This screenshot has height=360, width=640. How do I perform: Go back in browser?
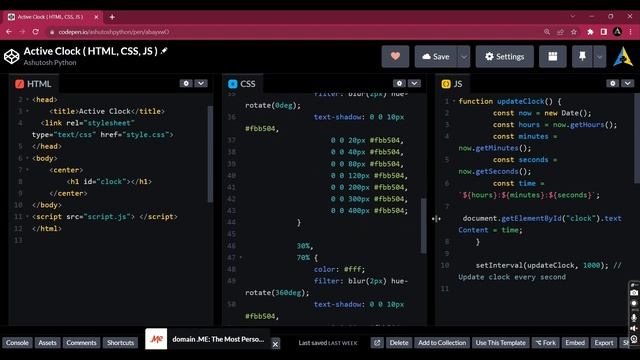tap(9, 32)
